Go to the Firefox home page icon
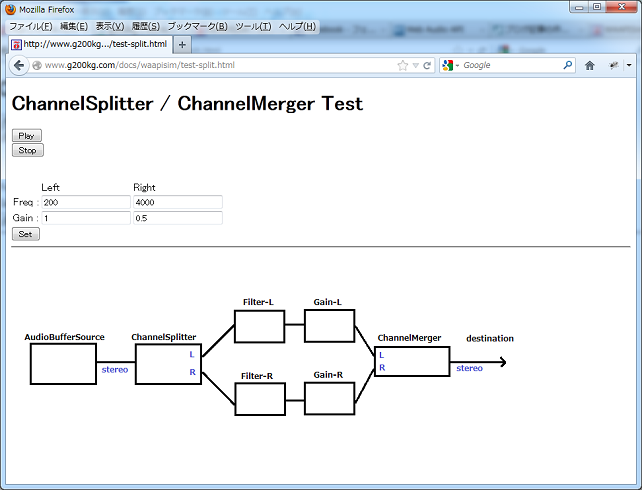Screen dimensions: 642x490 [590, 65]
